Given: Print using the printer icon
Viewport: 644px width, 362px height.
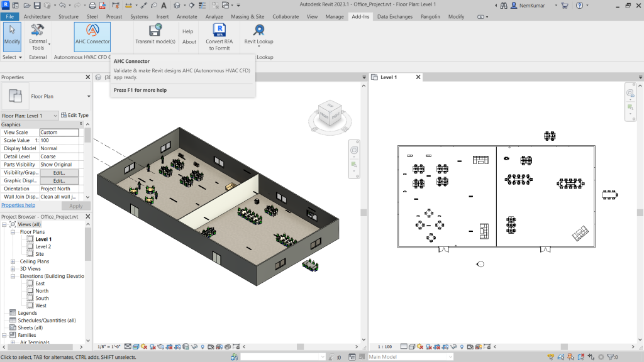Looking at the screenshot, I should tap(92, 5).
